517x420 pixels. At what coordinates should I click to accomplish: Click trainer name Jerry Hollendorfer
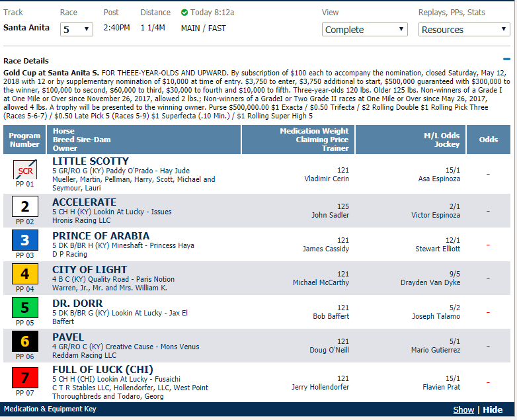click(x=320, y=387)
